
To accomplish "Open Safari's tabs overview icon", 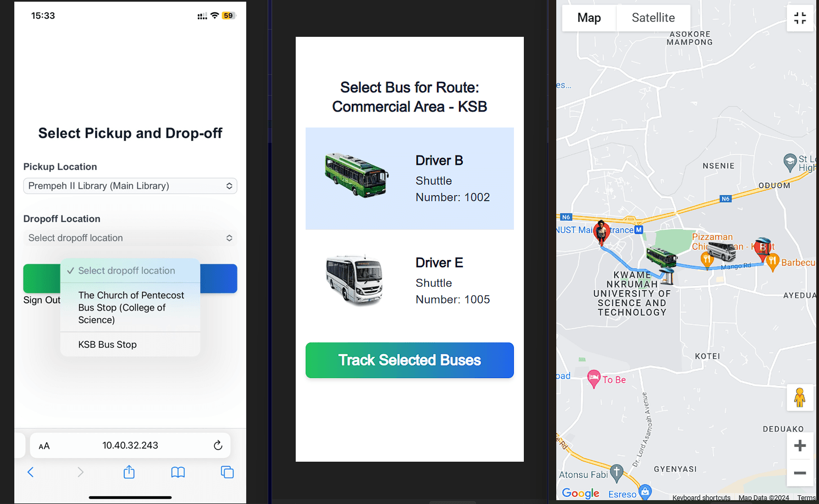I will pos(227,472).
